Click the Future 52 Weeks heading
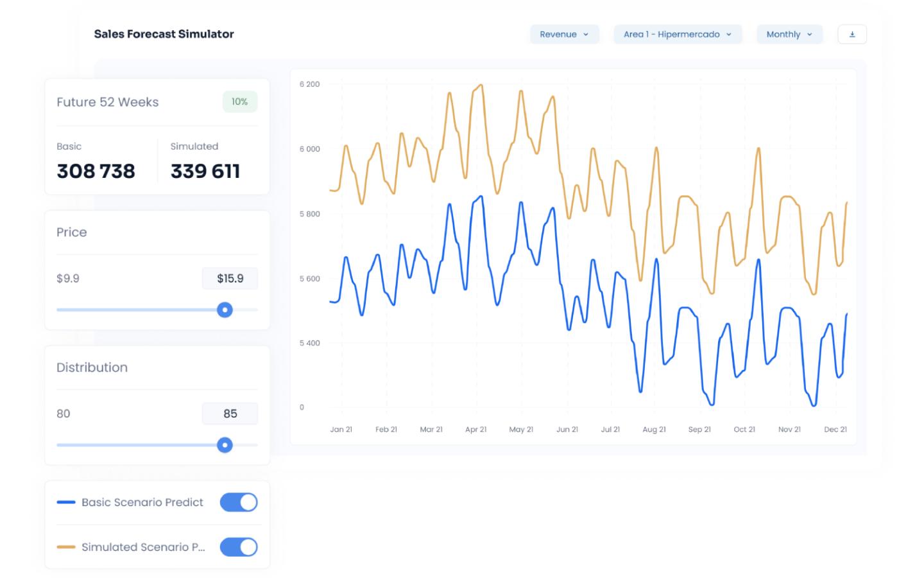924x578 pixels. pyautogui.click(x=108, y=102)
